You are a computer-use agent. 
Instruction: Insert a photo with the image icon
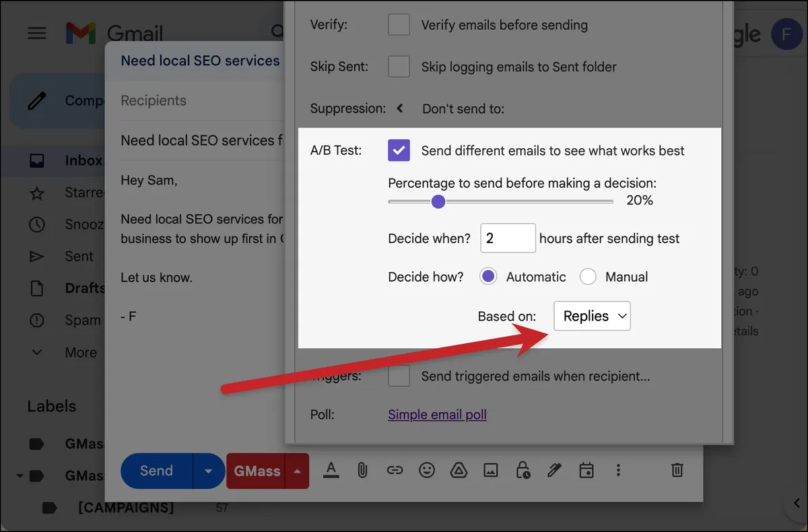491,470
